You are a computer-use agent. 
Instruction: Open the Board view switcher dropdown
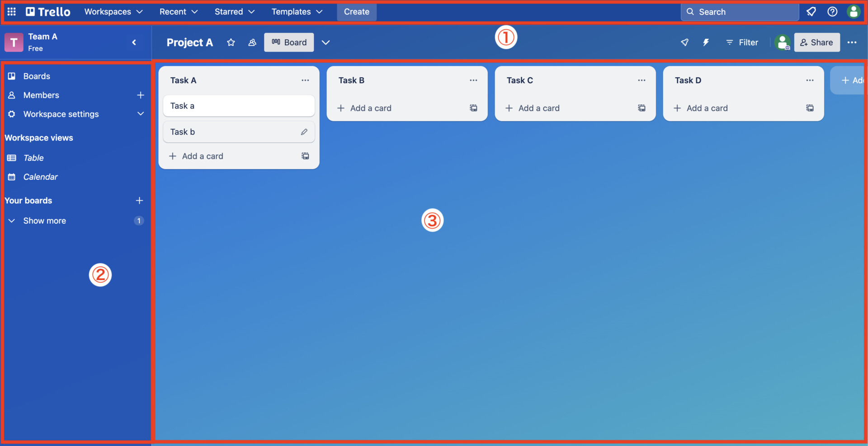(325, 42)
